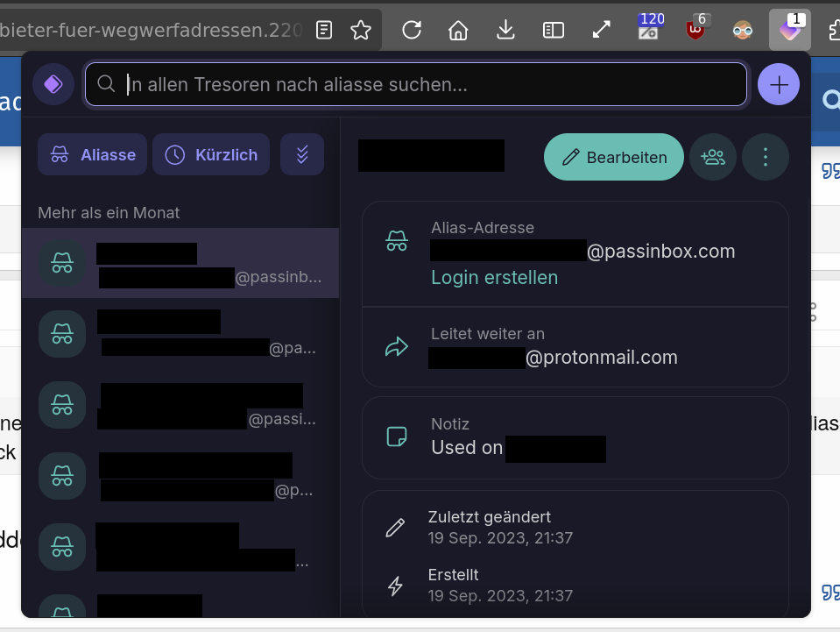Click the search magnifier icon
840x632 pixels.
click(106, 84)
